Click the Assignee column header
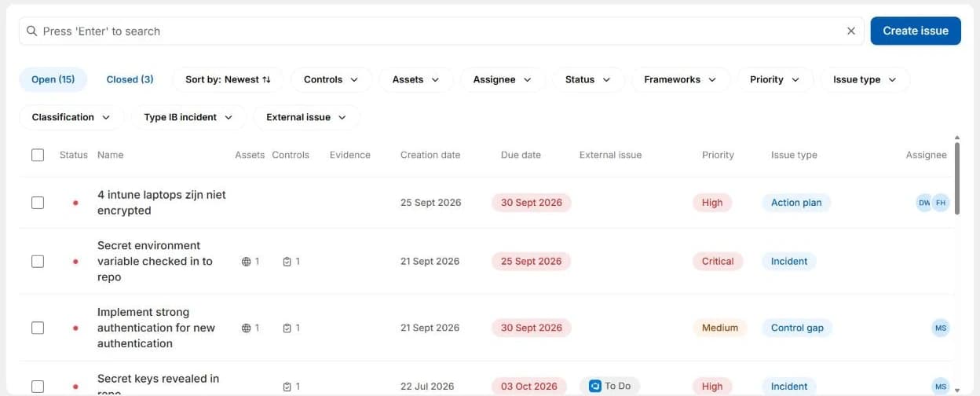Image resolution: width=980 pixels, height=396 pixels. pos(927,155)
